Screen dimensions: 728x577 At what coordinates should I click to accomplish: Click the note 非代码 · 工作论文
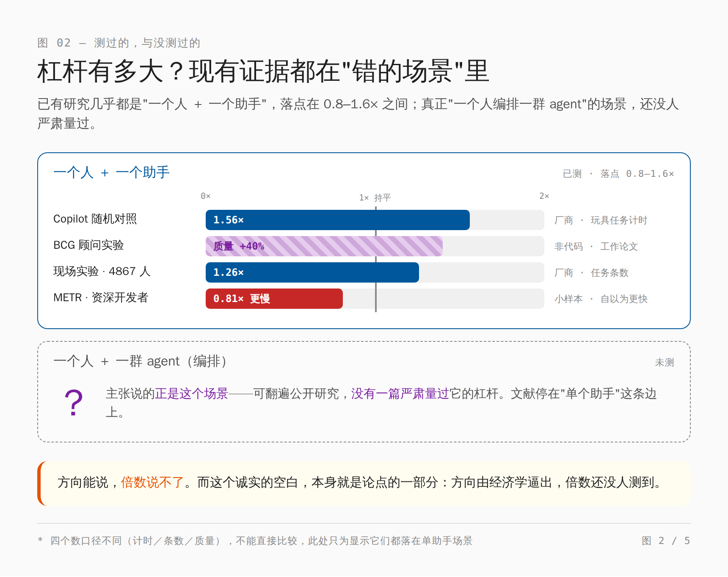[596, 246]
